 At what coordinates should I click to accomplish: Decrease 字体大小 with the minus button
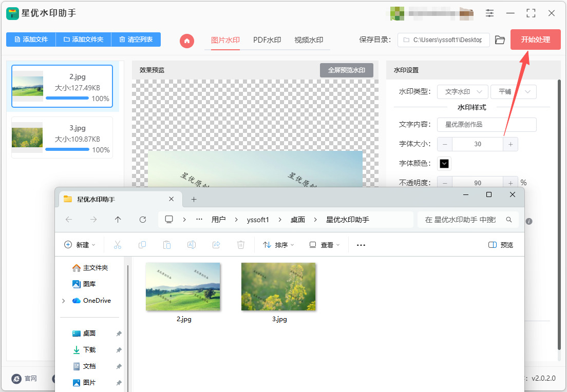[x=445, y=144]
